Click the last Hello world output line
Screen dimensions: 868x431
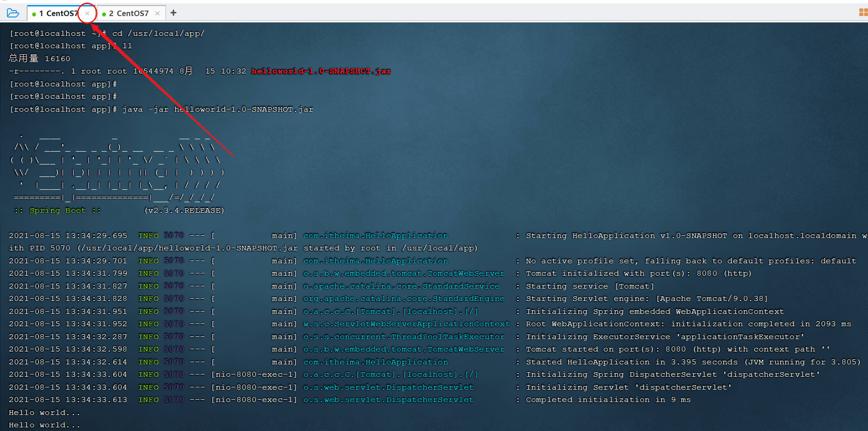pos(45,425)
